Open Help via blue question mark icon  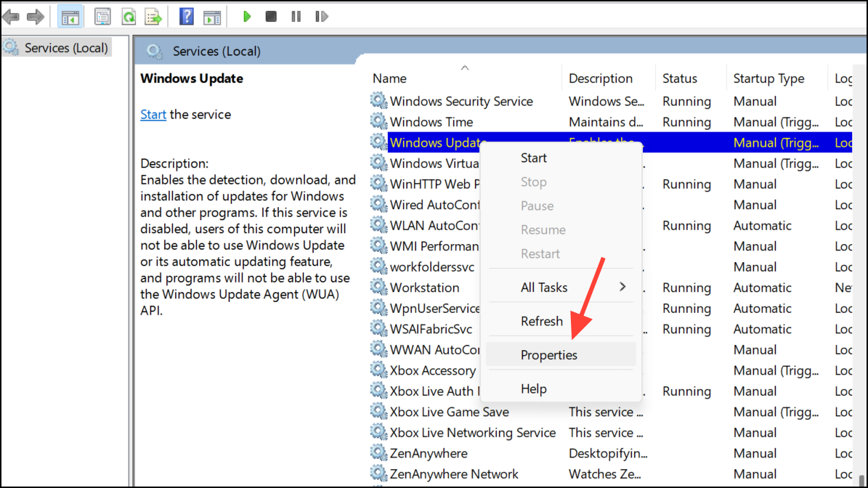click(187, 16)
